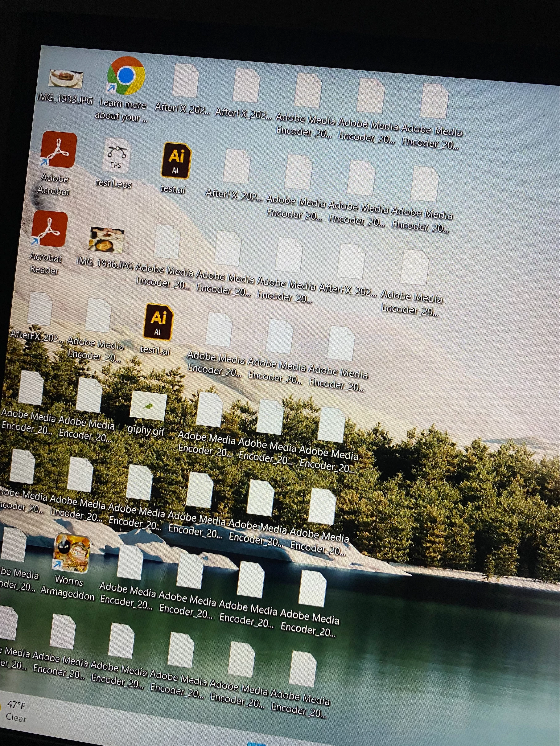Select the IMG_1936.JPG desktop thumbnail
The width and height of the screenshot is (560, 746).
pos(107,240)
